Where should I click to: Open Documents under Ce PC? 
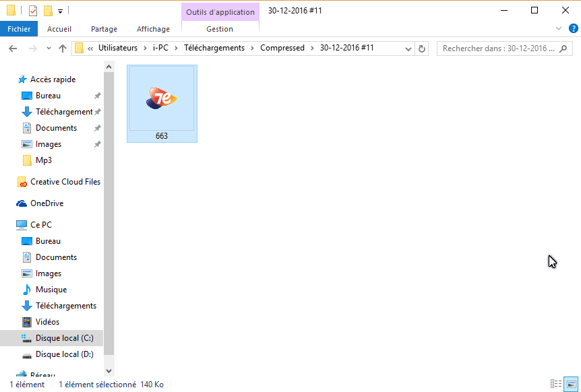[56, 257]
